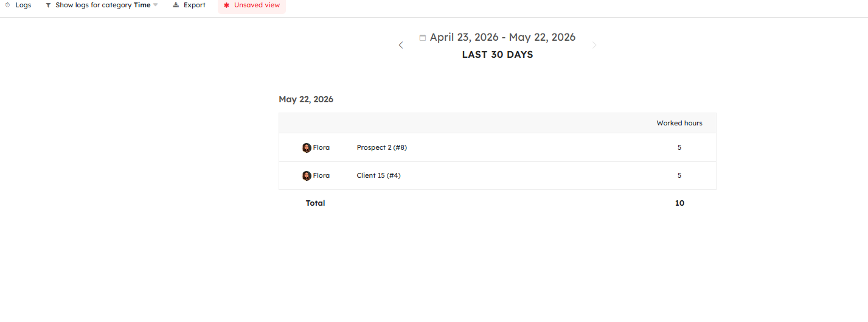Open Prospect 2 (#8) entry
The width and height of the screenshot is (868, 322).
pos(381,147)
